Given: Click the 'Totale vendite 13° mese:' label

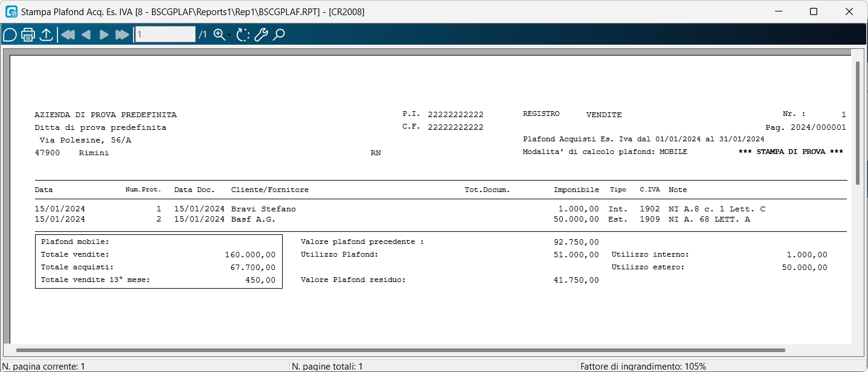Looking at the screenshot, I should coord(95,280).
